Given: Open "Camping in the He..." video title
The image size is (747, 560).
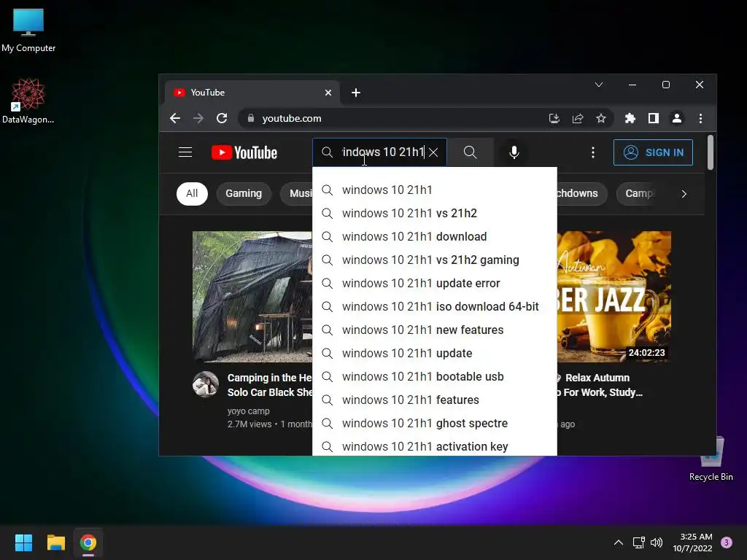Looking at the screenshot, I should [x=270, y=385].
